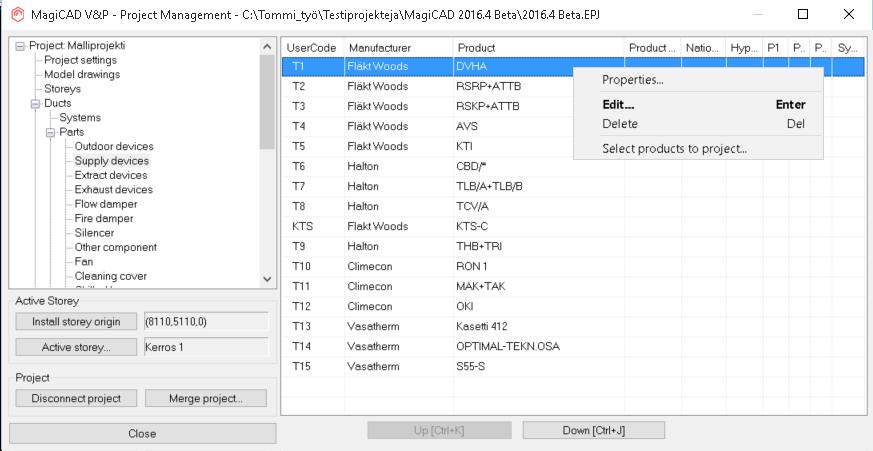Collapse the Project: Malliprojekti tree node

point(21,46)
